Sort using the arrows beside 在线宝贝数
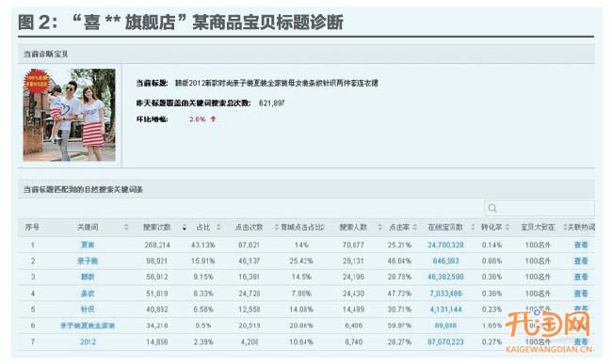Screen dimensions: 612x364 [x=473, y=228]
